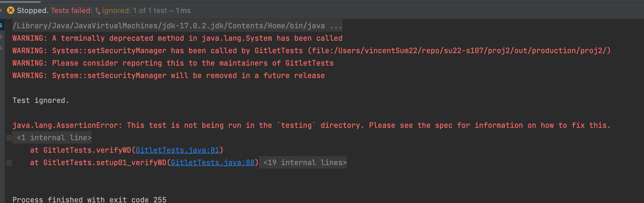Click the orange stopped status icon
The width and height of the screenshot is (644, 203).
(x=10, y=10)
